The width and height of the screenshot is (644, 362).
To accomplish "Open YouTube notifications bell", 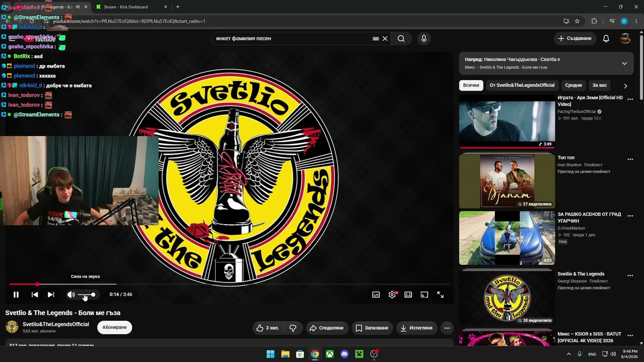I will pyautogui.click(x=606, y=39).
